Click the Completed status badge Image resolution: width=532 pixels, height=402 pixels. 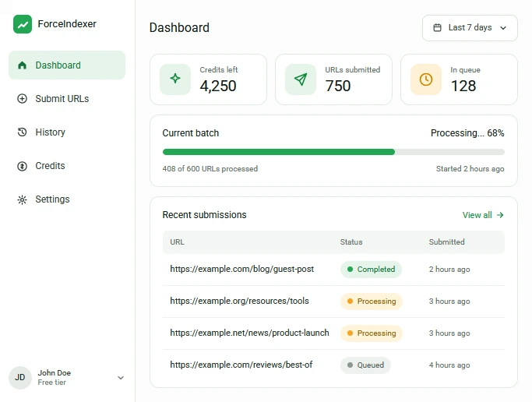coord(371,270)
